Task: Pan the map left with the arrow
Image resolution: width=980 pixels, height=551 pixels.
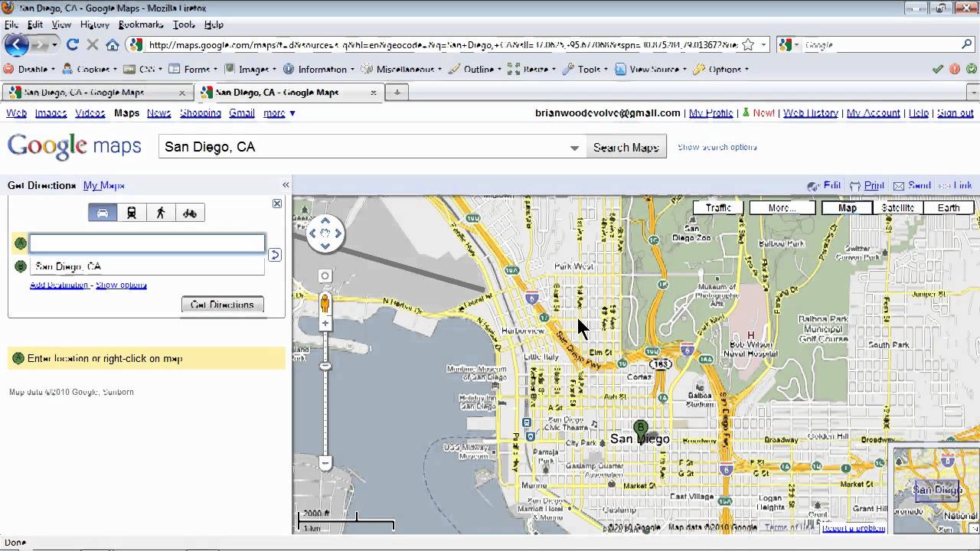Action: click(312, 233)
